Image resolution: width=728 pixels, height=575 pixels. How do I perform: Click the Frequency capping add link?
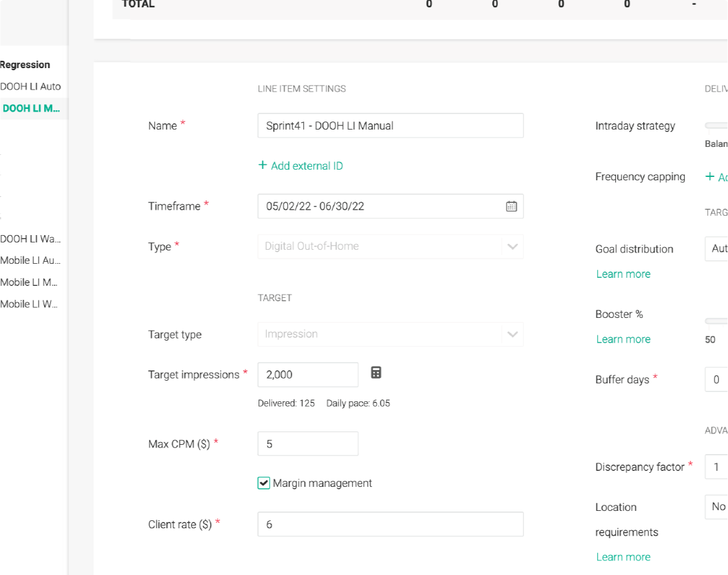click(x=716, y=177)
